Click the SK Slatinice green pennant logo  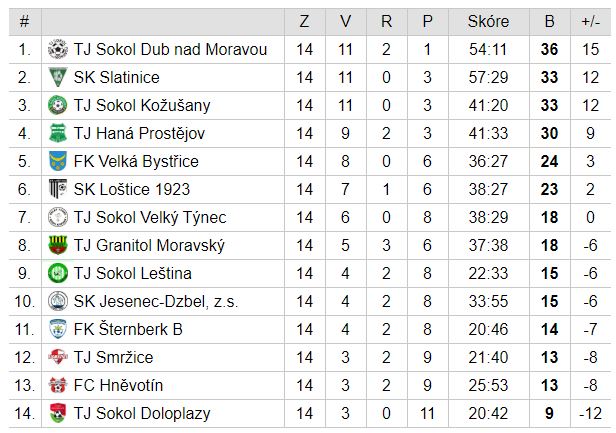pos(58,77)
